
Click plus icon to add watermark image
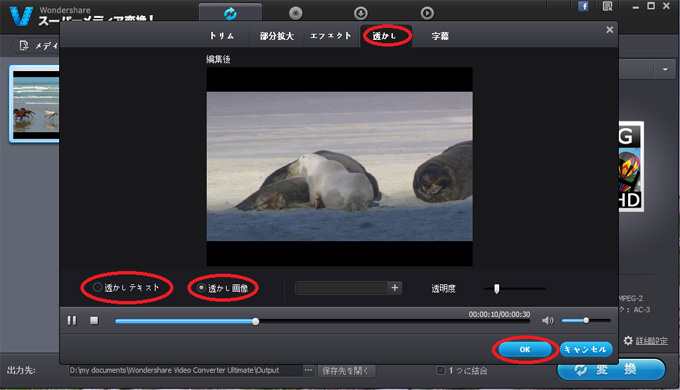click(x=395, y=288)
